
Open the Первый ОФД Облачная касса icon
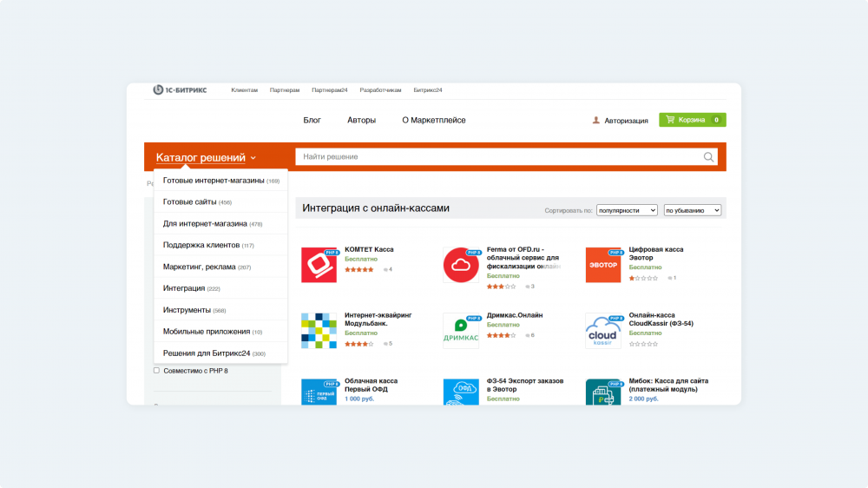pyautogui.click(x=319, y=392)
